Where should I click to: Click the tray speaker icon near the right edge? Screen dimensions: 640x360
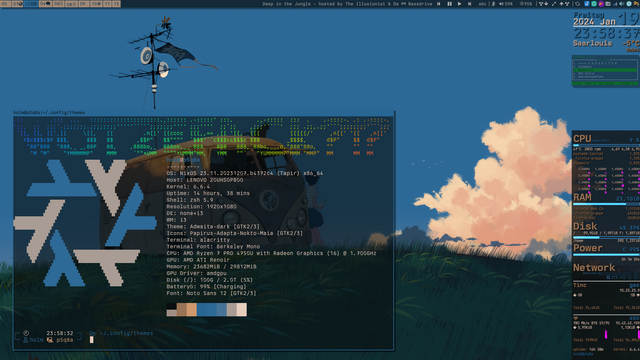click(x=622, y=4)
